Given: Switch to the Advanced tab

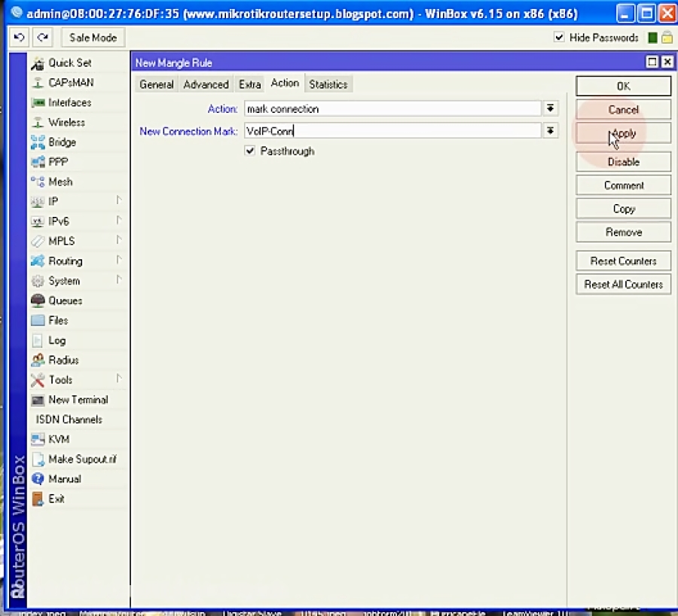Looking at the screenshot, I should [x=206, y=84].
